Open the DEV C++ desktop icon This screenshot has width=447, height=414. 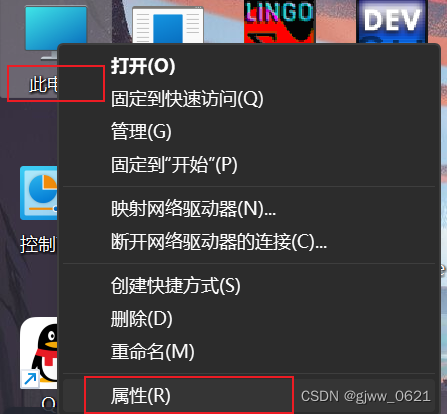(392, 21)
